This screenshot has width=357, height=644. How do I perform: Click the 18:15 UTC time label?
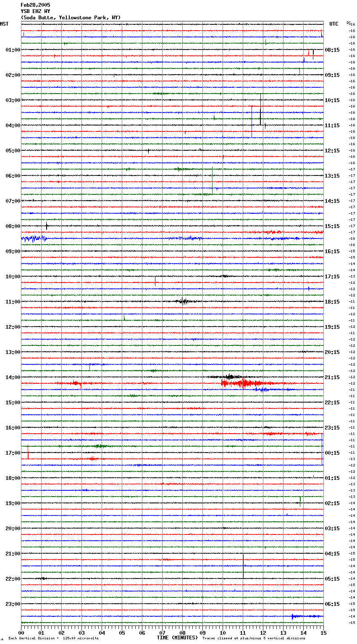click(x=332, y=302)
